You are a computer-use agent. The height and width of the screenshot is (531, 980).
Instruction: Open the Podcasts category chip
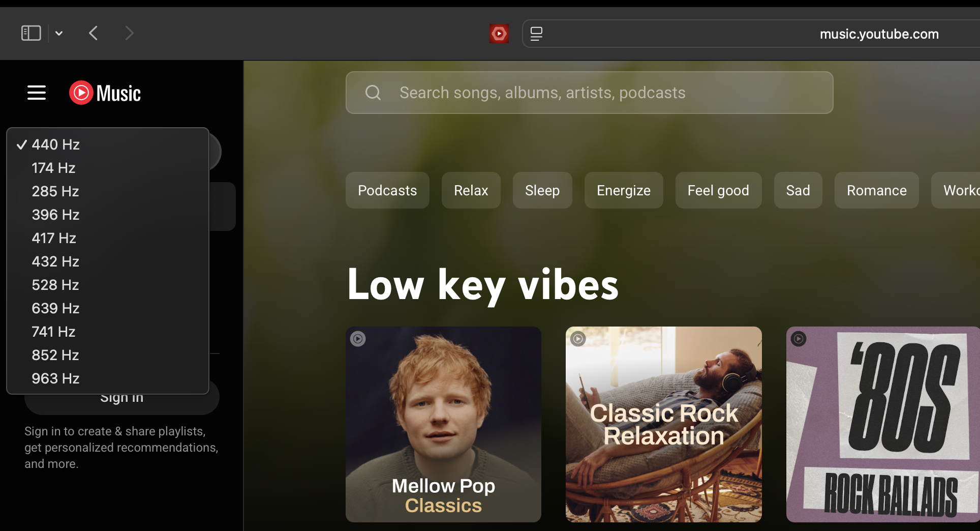pyautogui.click(x=387, y=190)
